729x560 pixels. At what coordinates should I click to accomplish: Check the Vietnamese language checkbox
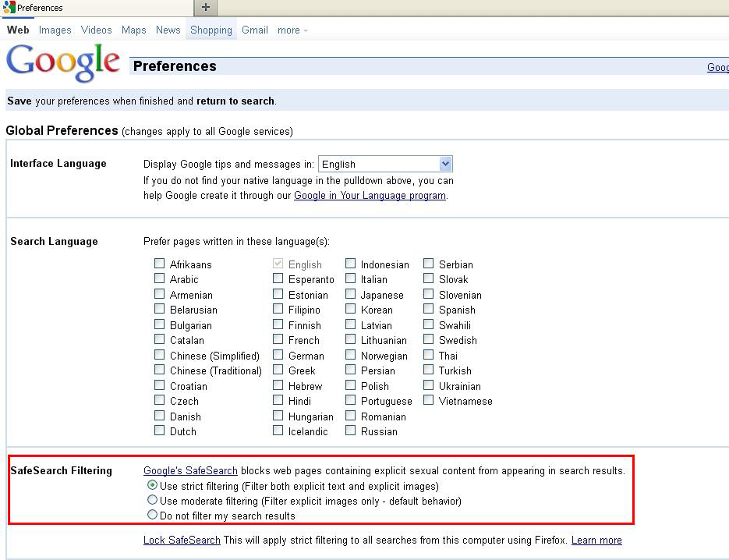pyautogui.click(x=429, y=400)
